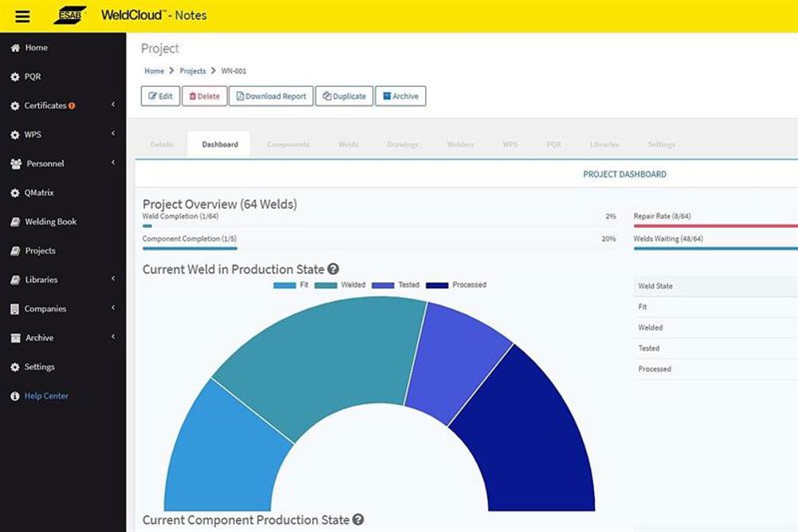Click the book icon beside sidebar Projects
This screenshot has height=532, width=798.
point(15,251)
